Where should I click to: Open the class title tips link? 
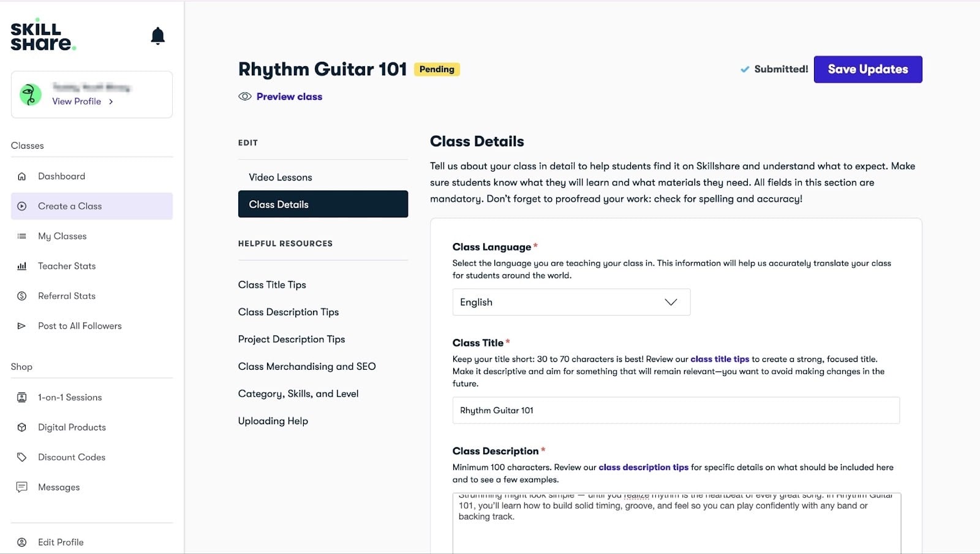[720, 359]
